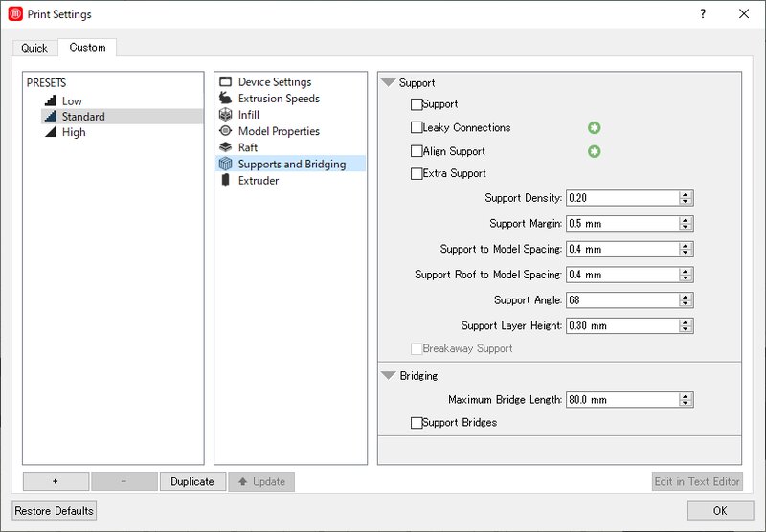Screen dimensions: 766x532
Task: Click the Low preset quality icon
Action: [51, 100]
